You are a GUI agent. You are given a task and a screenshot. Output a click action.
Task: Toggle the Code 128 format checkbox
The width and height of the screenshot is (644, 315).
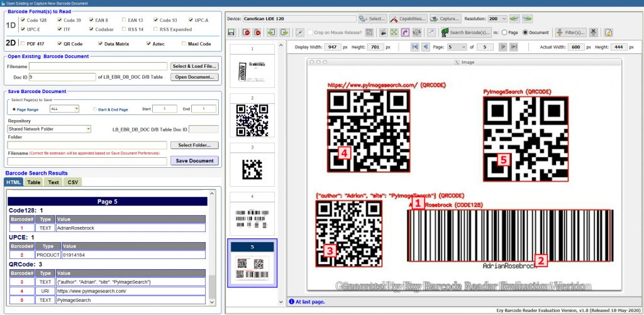point(23,19)
